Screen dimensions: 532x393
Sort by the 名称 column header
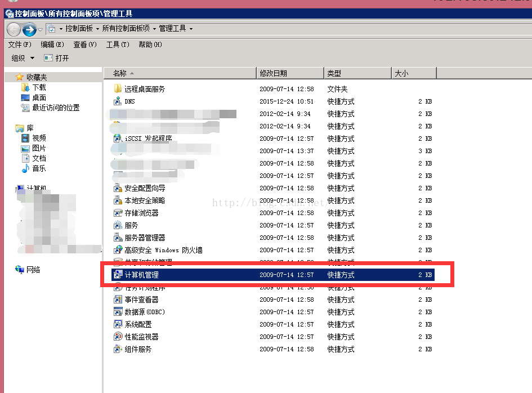point(180,73)
